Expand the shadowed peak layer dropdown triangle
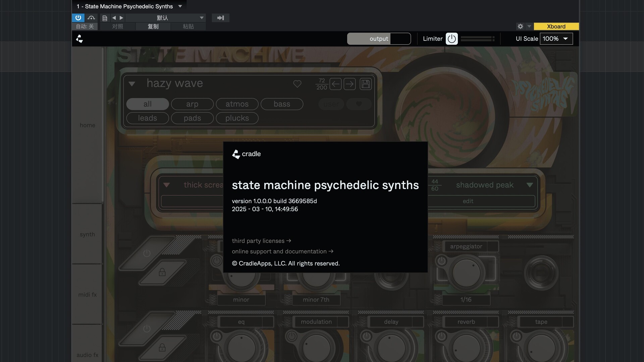 tap(530, 185)
